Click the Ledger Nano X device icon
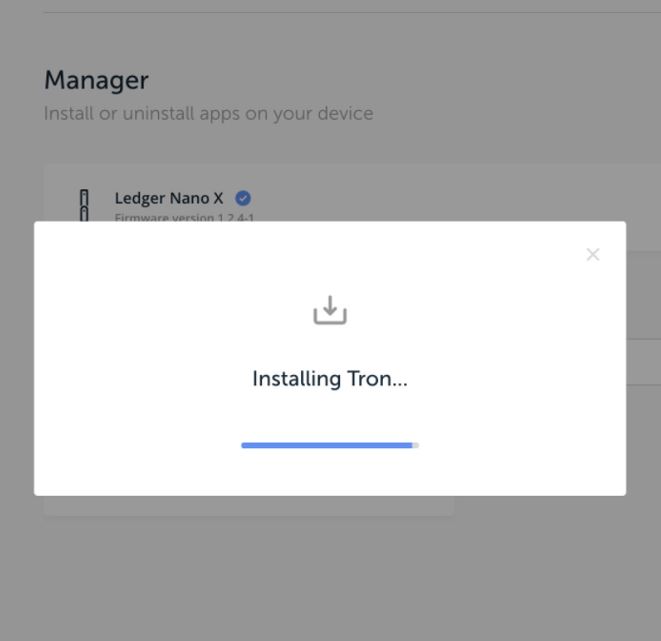The image size is (661, 641). pyautogui.click(x=84, y=205)
